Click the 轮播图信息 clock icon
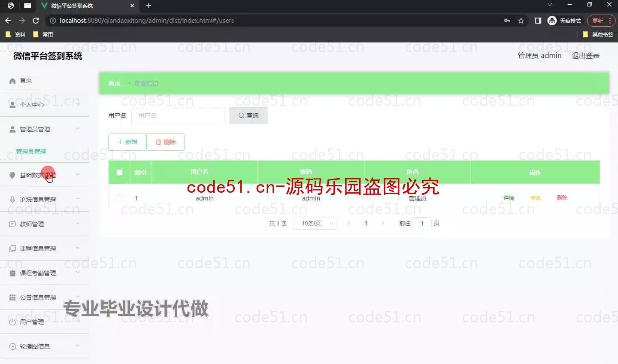 click(x=12, y=346)
